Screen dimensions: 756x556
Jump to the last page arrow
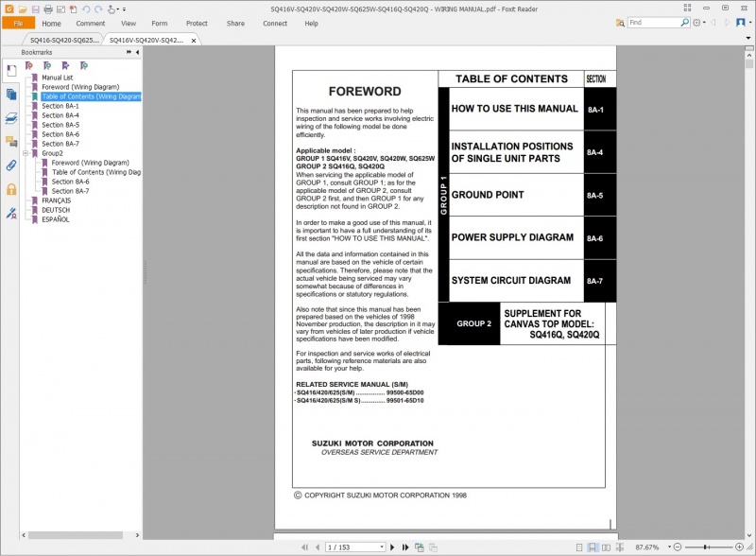coord(405,547)
